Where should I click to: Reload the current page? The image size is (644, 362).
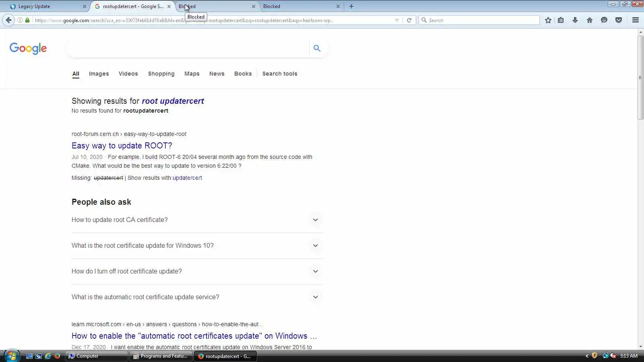coord(409,20)
